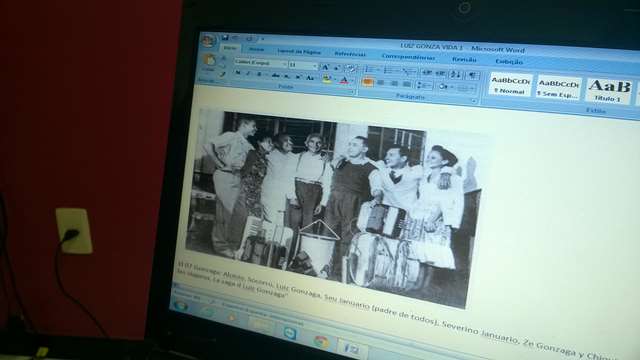Screen dimensions: 640x360
Task: Click the Paste clipboard icon
Action: [x=209, y=61]
